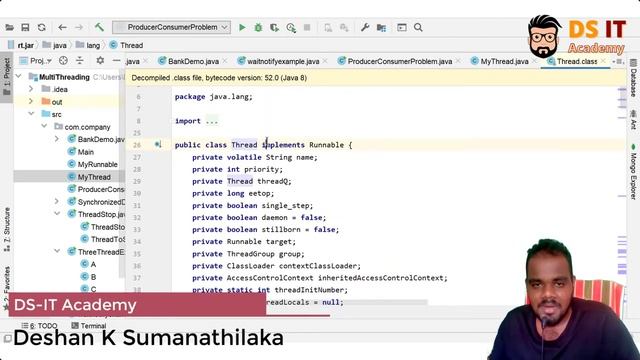Viewport: 640px width, 360px height.
Task: Click the Save All disk icon
Action: (x=25, y=27)
